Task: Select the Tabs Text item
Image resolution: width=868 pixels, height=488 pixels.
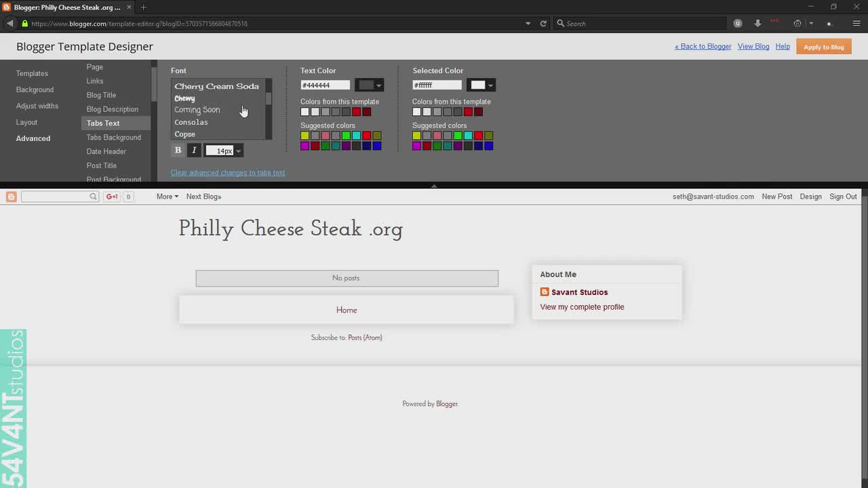Action: pos(116,123)
